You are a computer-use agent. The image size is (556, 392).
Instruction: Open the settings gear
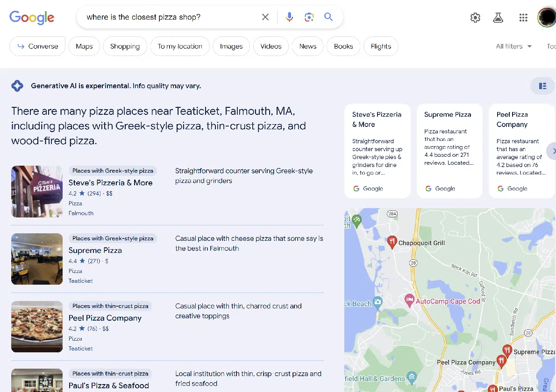pyautogui.click(x=475, y=18)
